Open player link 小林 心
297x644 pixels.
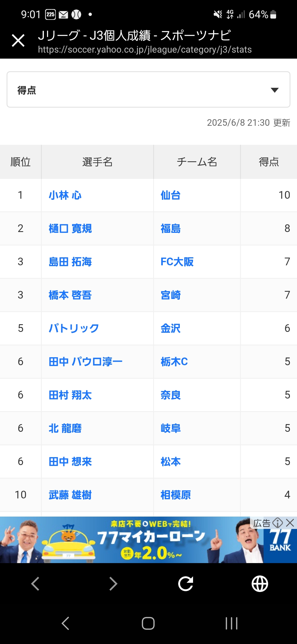pyautogui.click(x=65, y=195)
